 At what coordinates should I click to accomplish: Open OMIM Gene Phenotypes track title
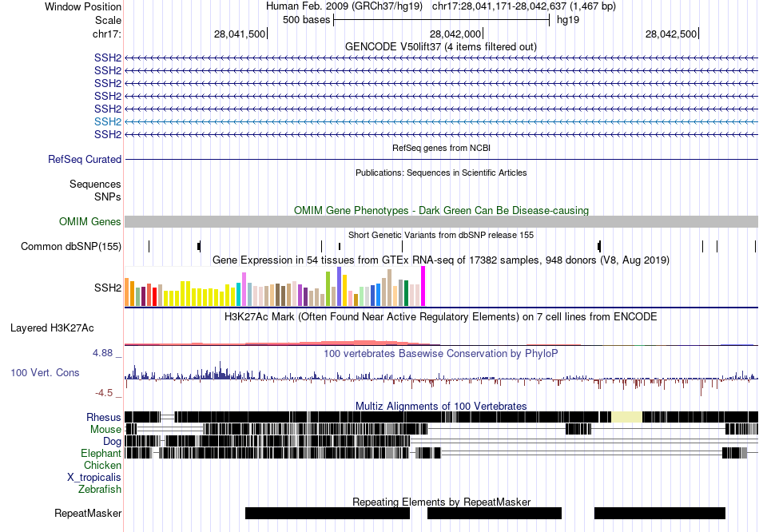(x=441, y=211)
